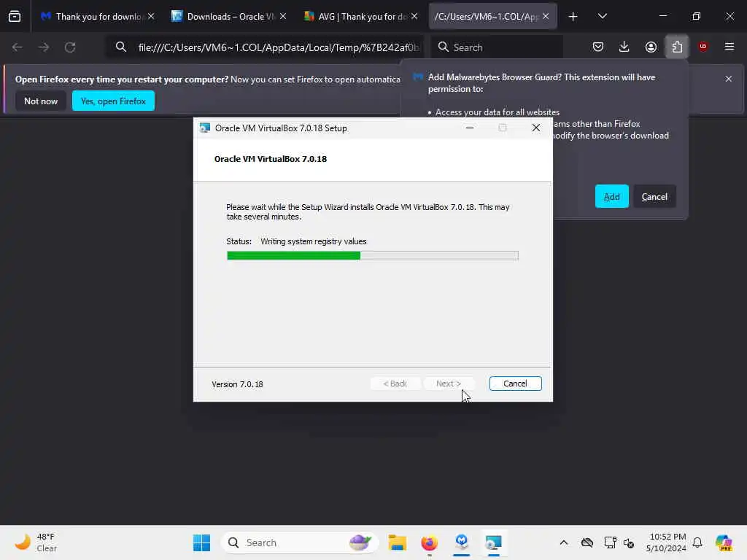Go forward with the forward arrow
Viewport: 747px width, 560px height.
pyautogui.click(x=43, y=47)
